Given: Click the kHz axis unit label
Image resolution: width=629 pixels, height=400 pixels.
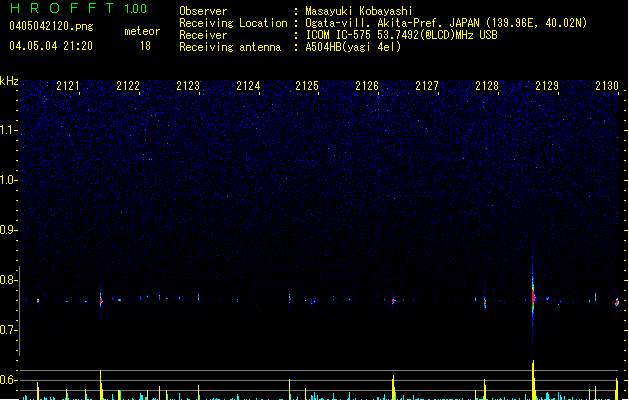Looking at the screenshot, I should click(x=9, y=81).
